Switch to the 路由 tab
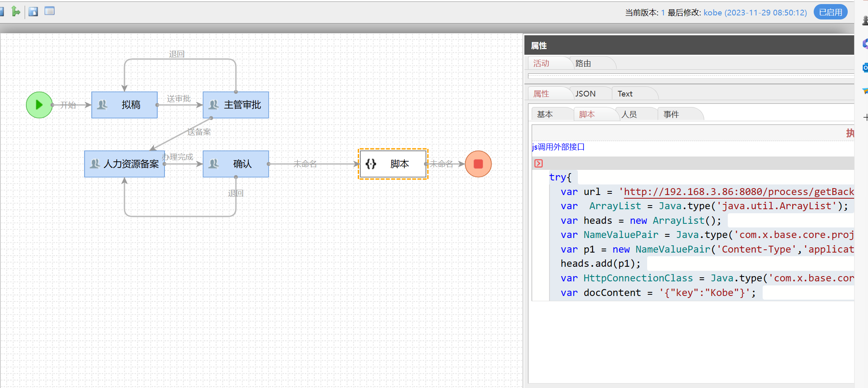This screenshot has width=868, height=388. (x=583, y=64)
